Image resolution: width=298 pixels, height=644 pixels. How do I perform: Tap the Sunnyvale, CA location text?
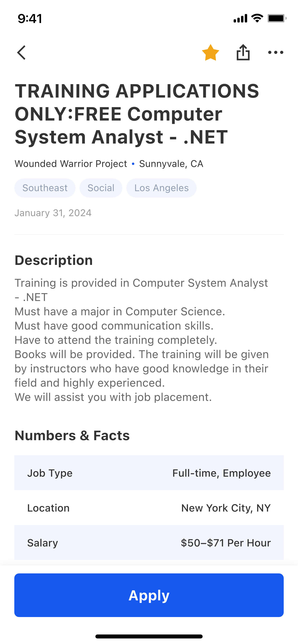[171, 164]
